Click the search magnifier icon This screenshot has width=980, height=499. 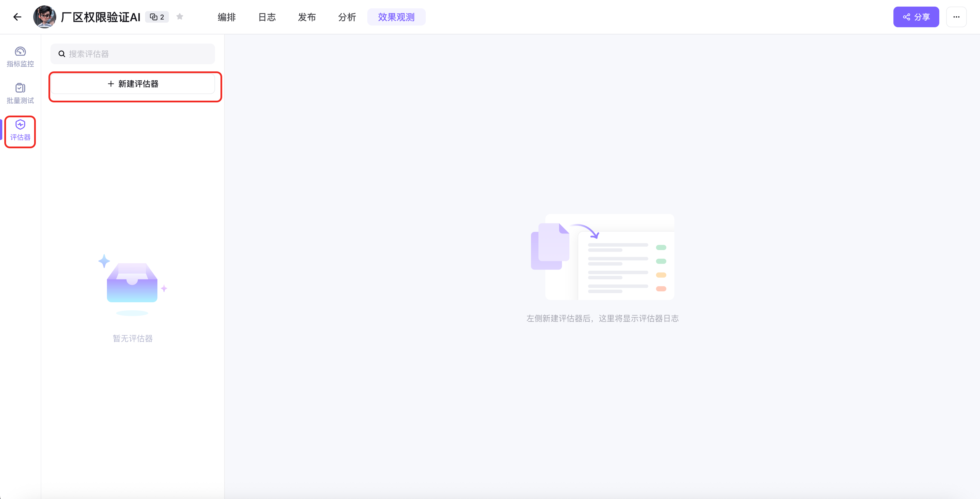click(x=62, y=54)
